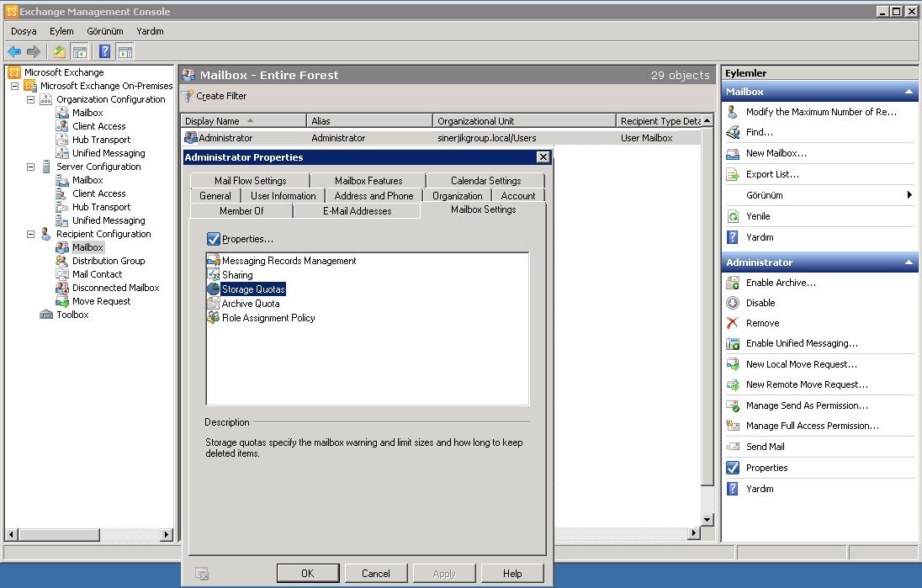Click the Toolbox icon in the tree
The image size is (922, 588).
46,315
